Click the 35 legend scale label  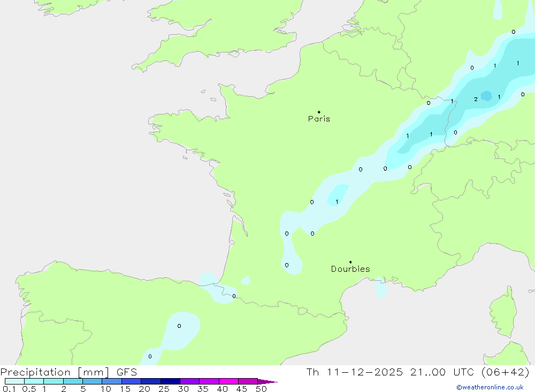click(203, 389)
